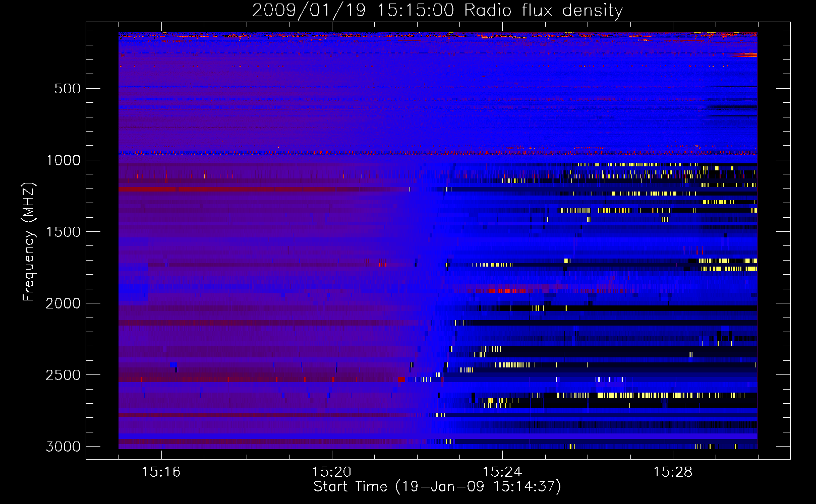Screen dimensions: 816x504
Task: Click the 15:28 time tick label
Action: coord(673,472)
